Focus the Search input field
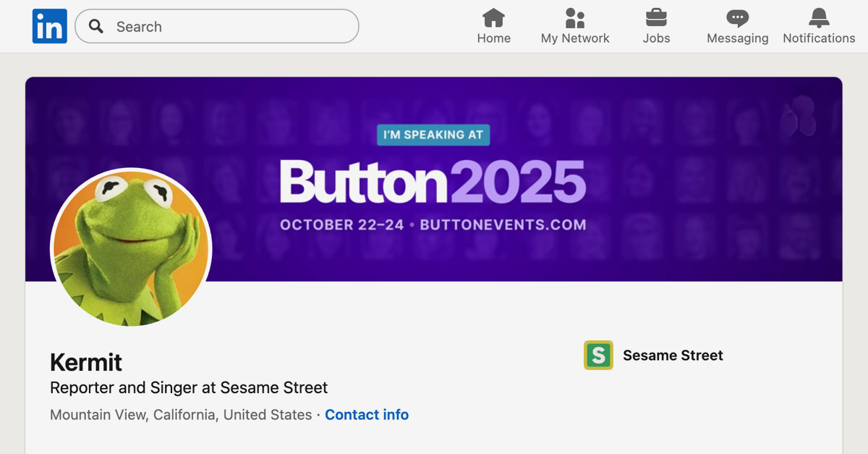The width and height of the screenshot is (868, 454). (217, 27)
